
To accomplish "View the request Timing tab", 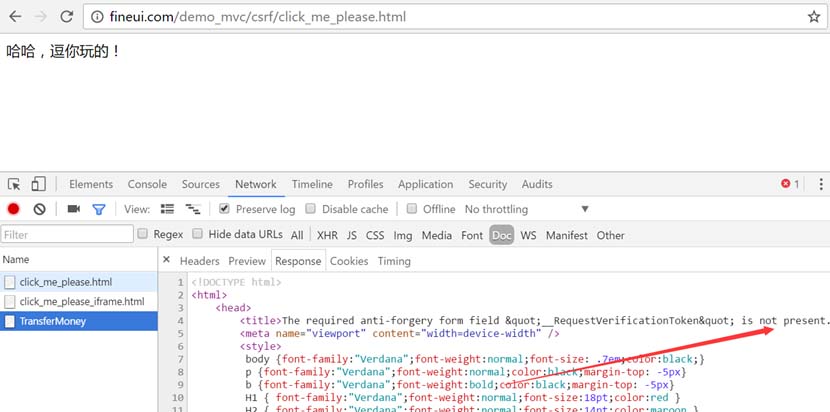I will click(394, 261).
